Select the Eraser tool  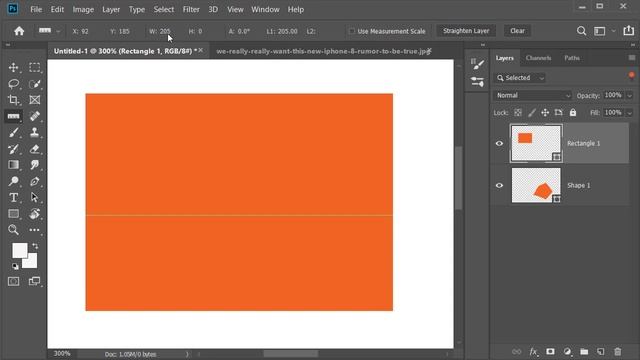35,149
